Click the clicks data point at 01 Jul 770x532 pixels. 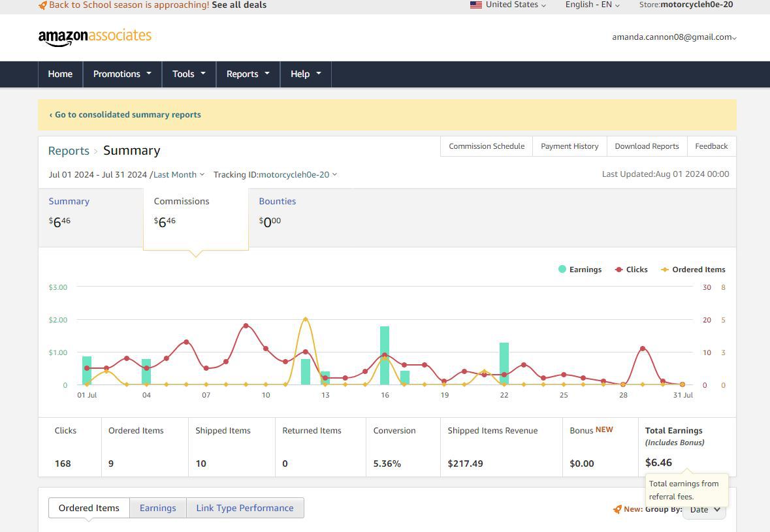(x=87, y=368)
